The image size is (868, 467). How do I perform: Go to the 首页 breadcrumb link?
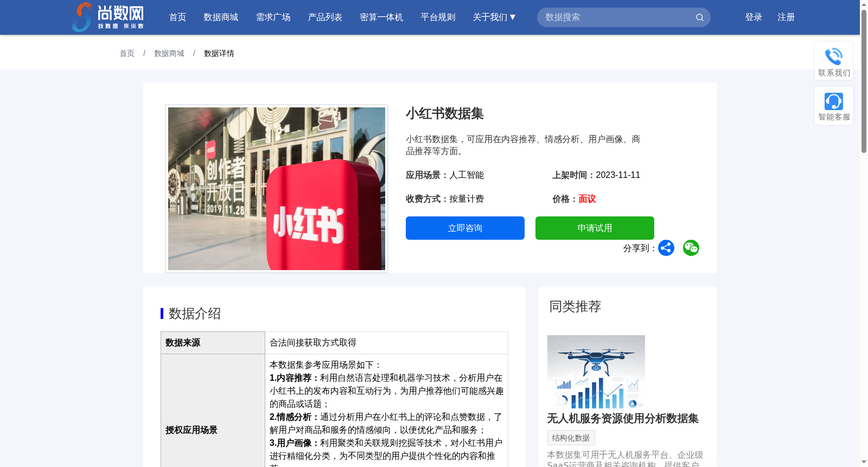coord(127,53)
